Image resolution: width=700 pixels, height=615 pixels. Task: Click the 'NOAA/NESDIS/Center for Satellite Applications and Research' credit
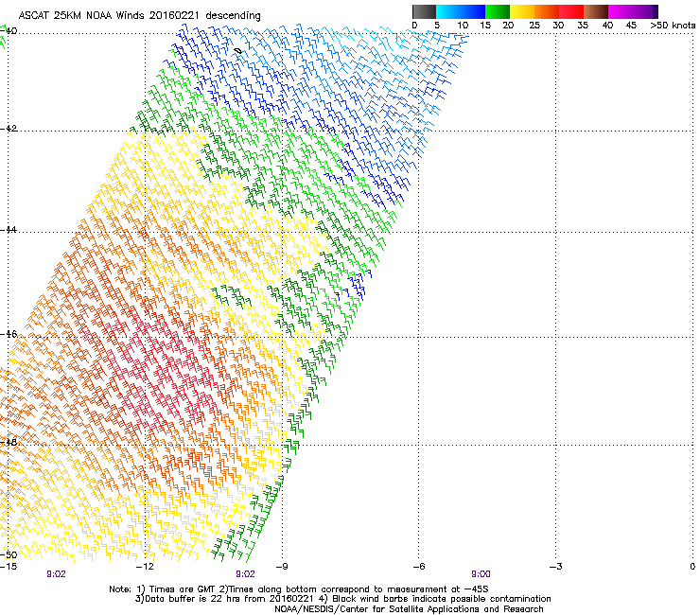coord(409,608)
